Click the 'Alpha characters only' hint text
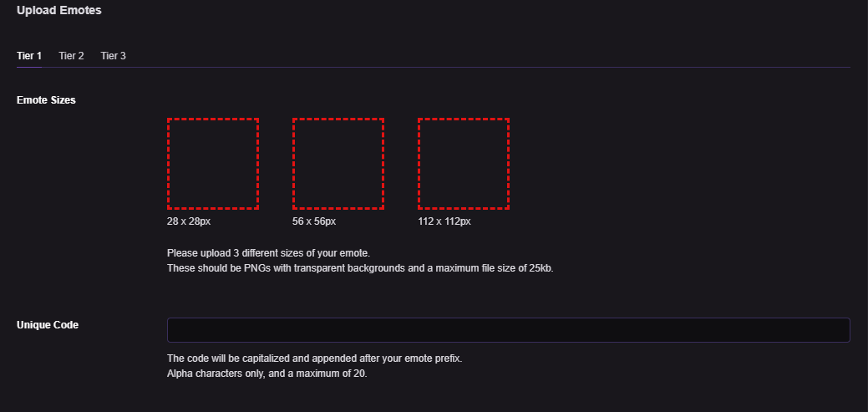868x412 pixels. coord(219,374)
